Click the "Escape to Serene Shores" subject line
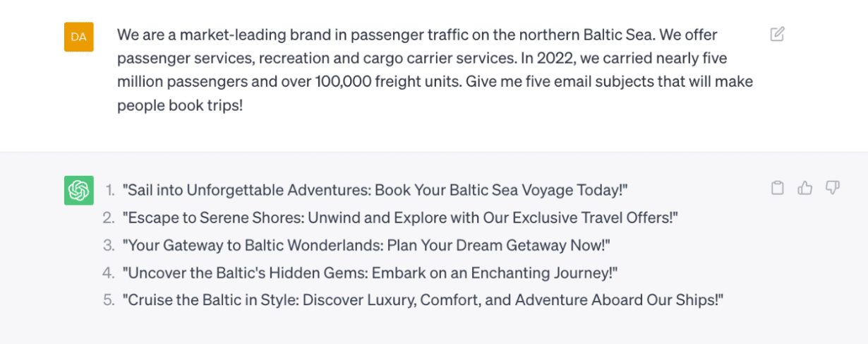The height and width of the screenshot is (344, 868). tap(400, 218)
